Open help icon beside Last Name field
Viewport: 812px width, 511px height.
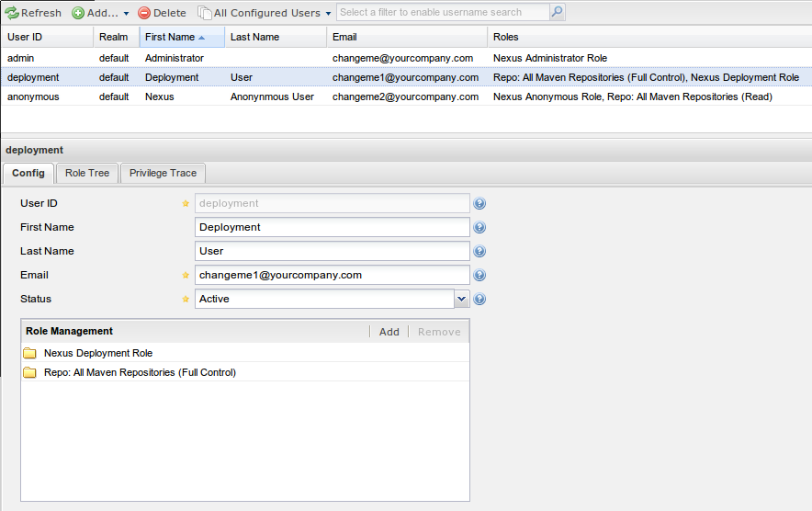point(479,251)
